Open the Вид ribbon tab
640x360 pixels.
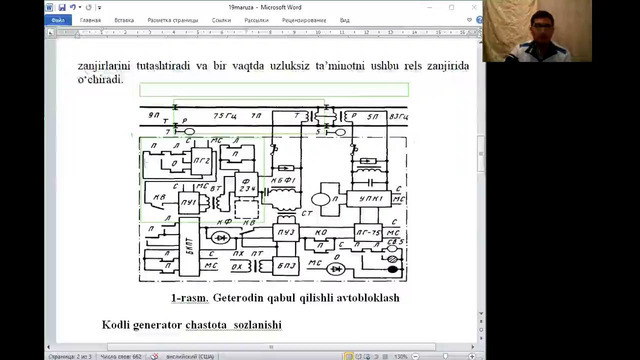(x=344, y=20)
